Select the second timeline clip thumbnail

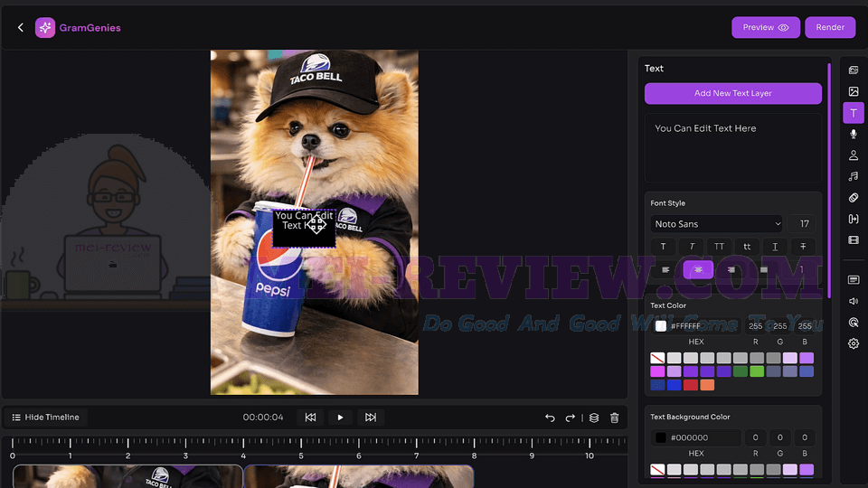[x=359, y=476]
